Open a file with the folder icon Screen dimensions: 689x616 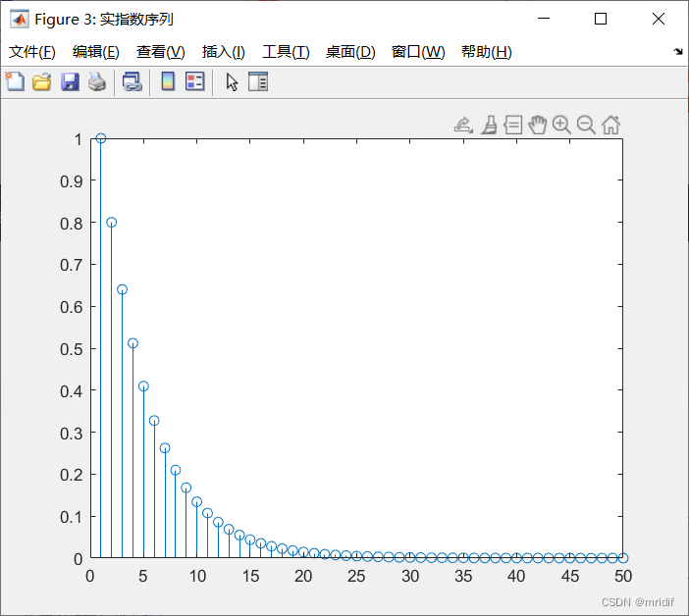(42, 81)
